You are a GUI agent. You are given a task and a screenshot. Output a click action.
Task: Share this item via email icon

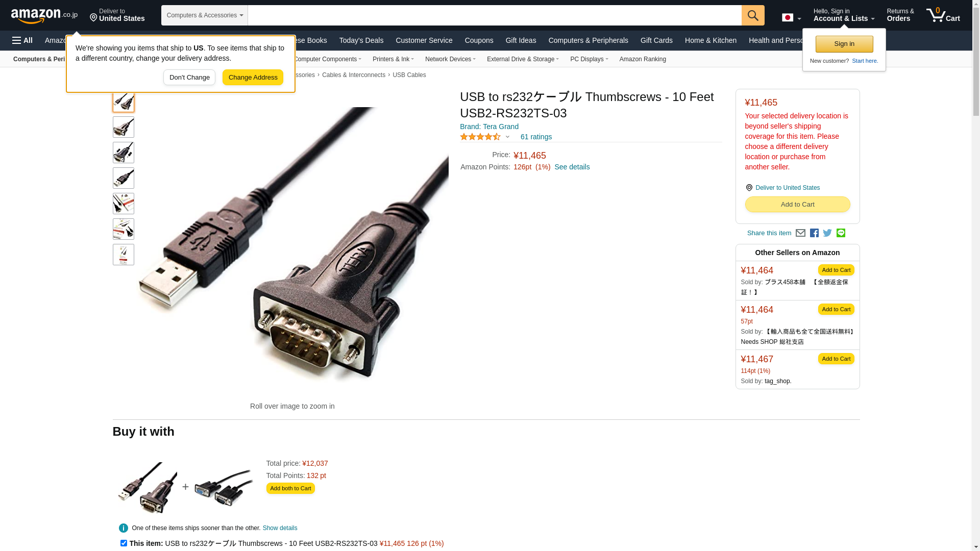pyautogui.click(x=800, y=233)
